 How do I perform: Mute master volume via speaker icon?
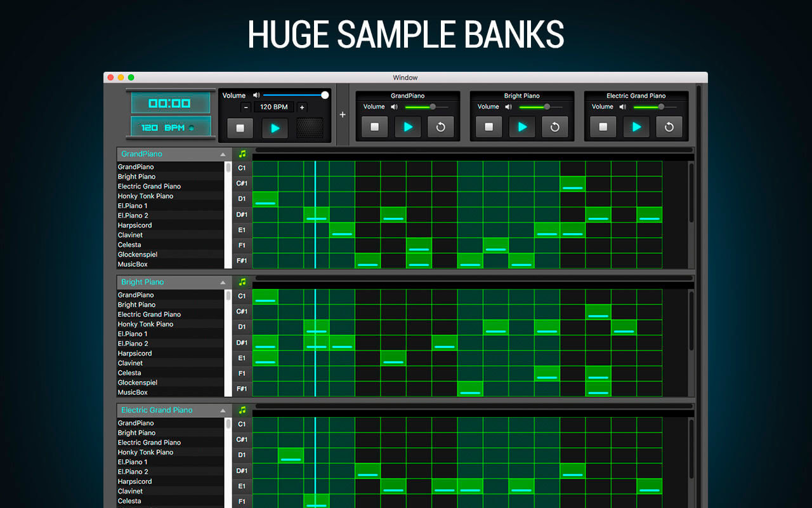(256, 95)
